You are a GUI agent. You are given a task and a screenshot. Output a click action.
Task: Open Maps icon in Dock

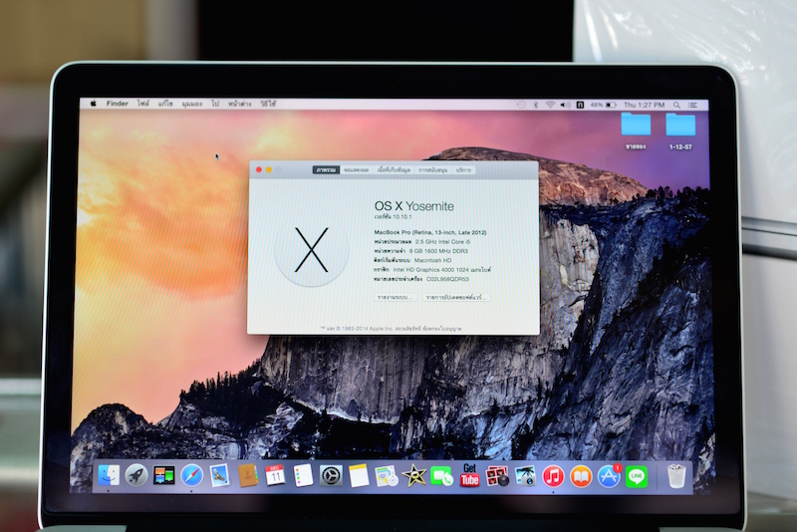[x=387, y=476]
